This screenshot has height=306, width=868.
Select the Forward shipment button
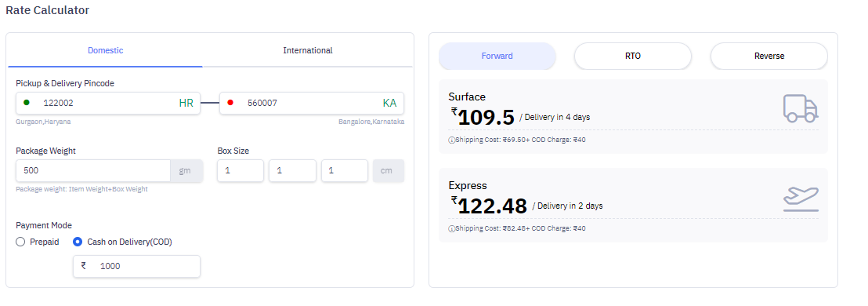497,56
